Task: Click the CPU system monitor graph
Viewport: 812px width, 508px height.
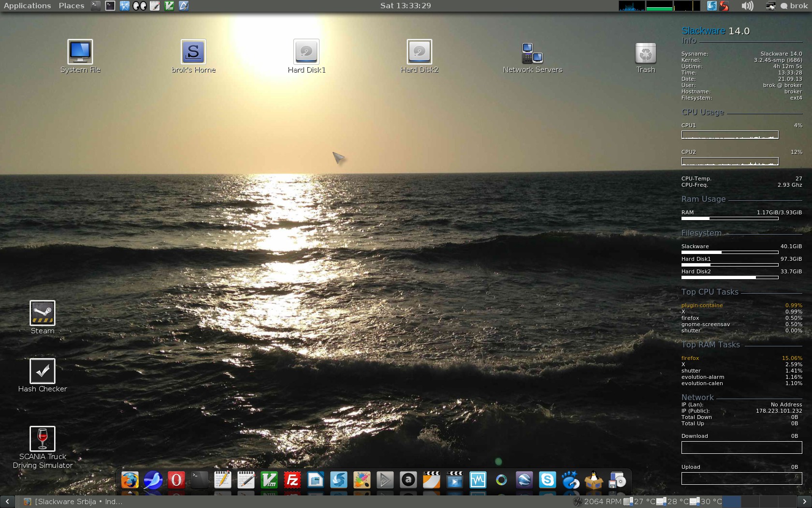Action: [x=631, y=6]
